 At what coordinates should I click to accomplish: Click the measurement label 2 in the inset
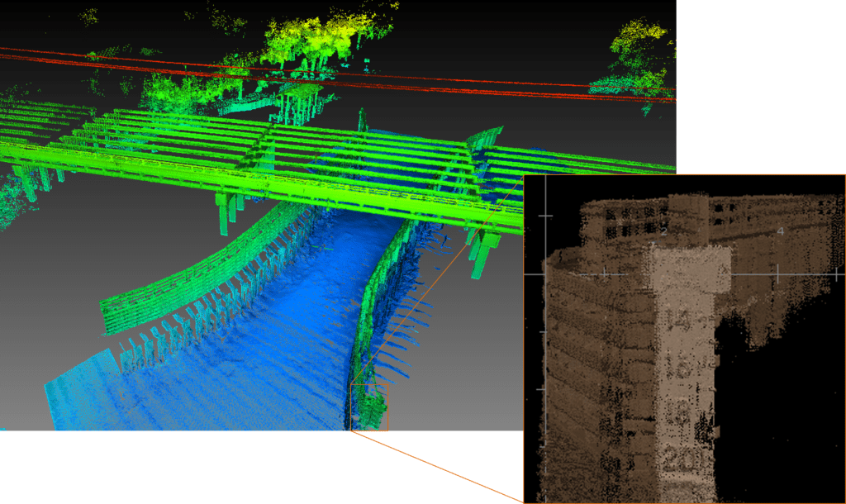point(663,231)
